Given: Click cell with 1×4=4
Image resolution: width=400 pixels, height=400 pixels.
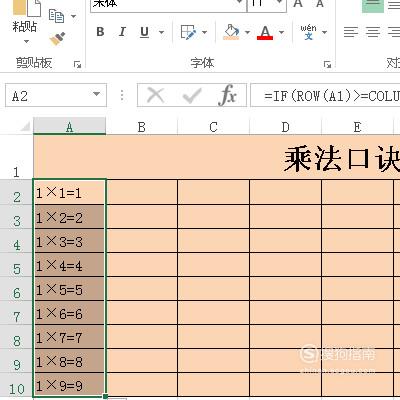Looking at the screenshot, I should (69, 265).
